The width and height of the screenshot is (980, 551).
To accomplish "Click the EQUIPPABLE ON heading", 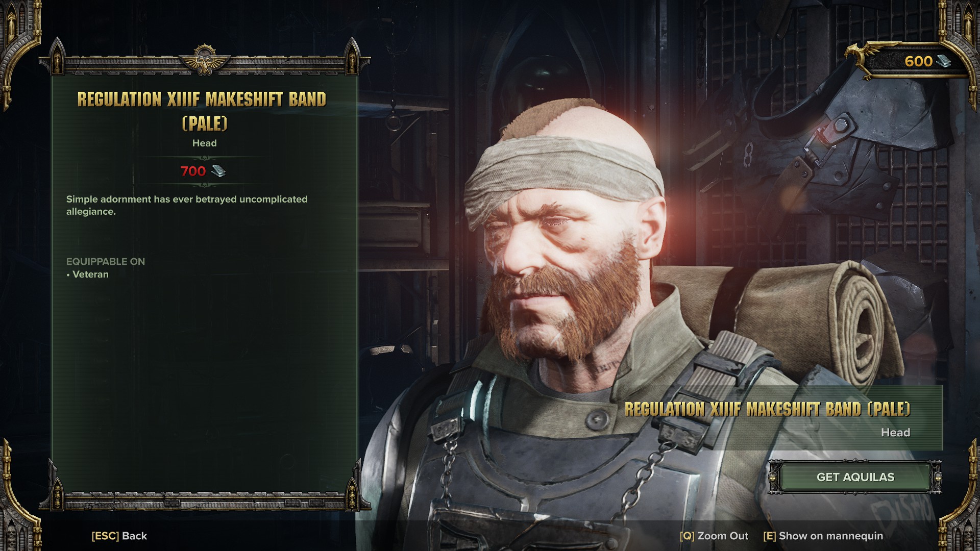I will coord(106,261).
